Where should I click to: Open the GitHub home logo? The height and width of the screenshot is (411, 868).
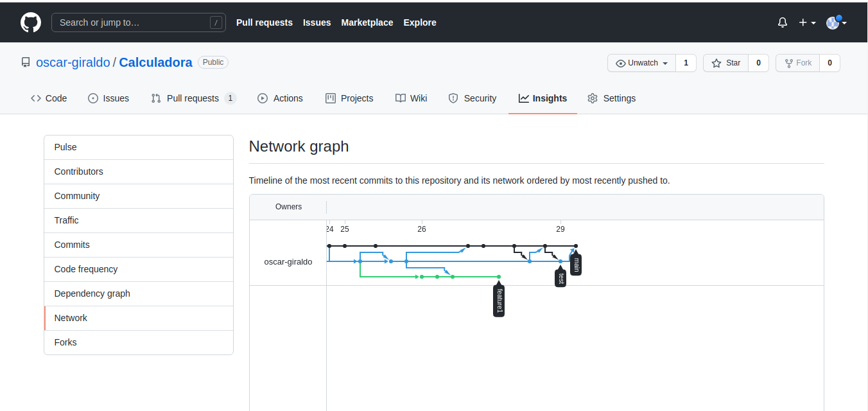click(x=31, y=22)
